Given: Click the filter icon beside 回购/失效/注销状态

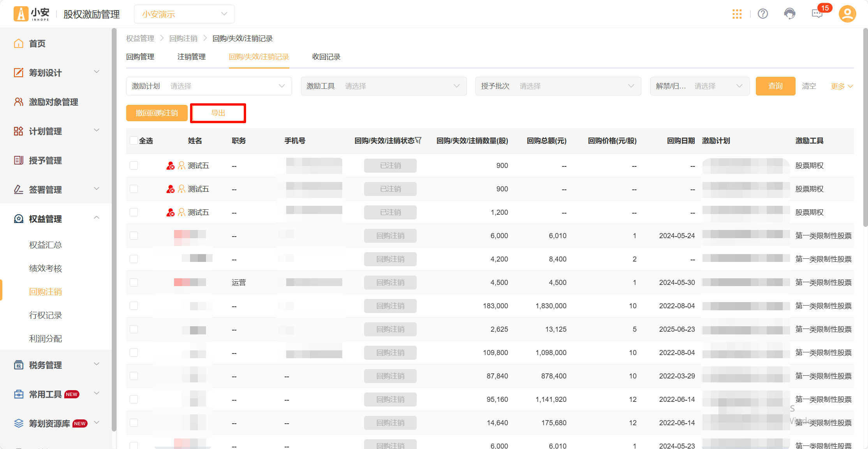Looking at the screenshot, I should 419,140.
